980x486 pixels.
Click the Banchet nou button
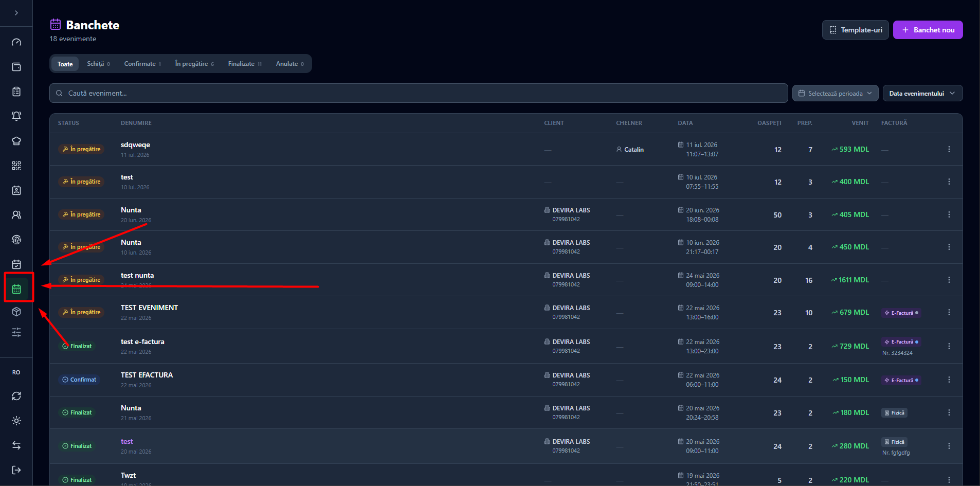point(928,30)
